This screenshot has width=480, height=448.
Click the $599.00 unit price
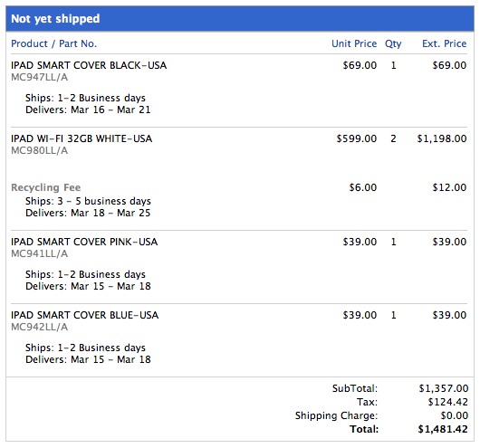(357, 139)
